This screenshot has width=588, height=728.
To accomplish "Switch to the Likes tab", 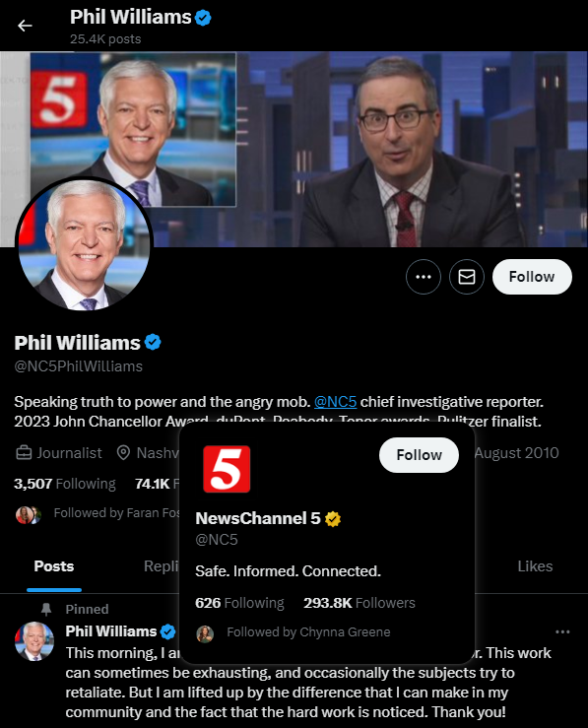I will (535, 566).
